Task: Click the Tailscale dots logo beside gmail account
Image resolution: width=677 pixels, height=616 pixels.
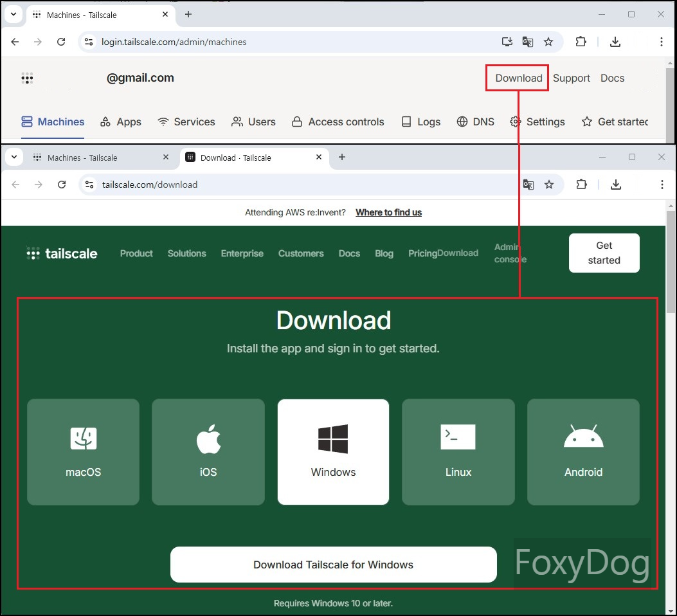Action: tap(27, 78)
